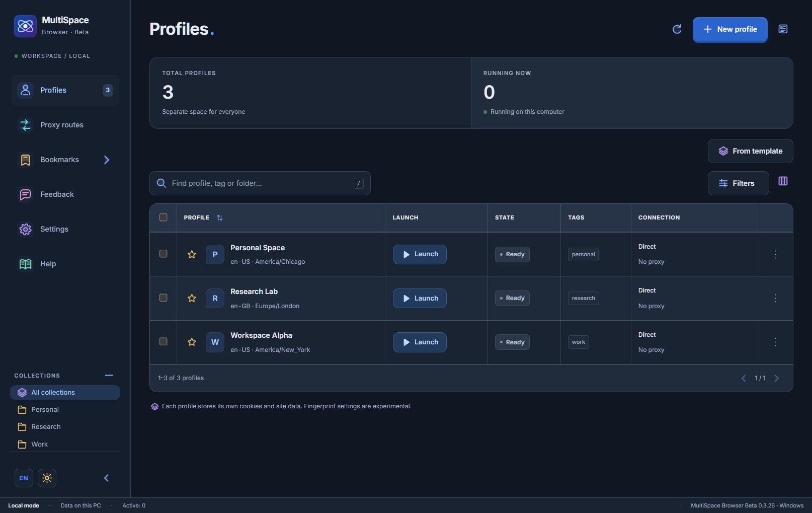Click the personal tag

(x=583, y=254)
